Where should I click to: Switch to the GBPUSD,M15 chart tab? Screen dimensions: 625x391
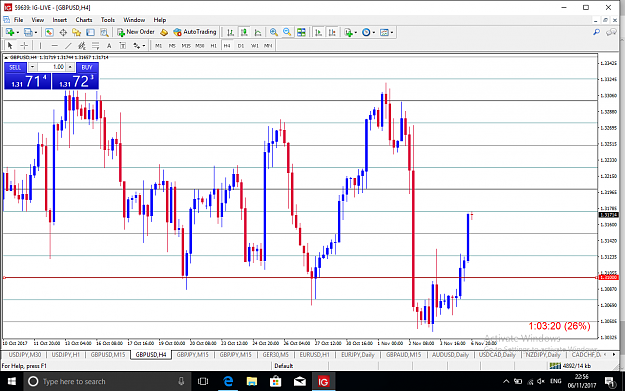(x=108, y=354)
